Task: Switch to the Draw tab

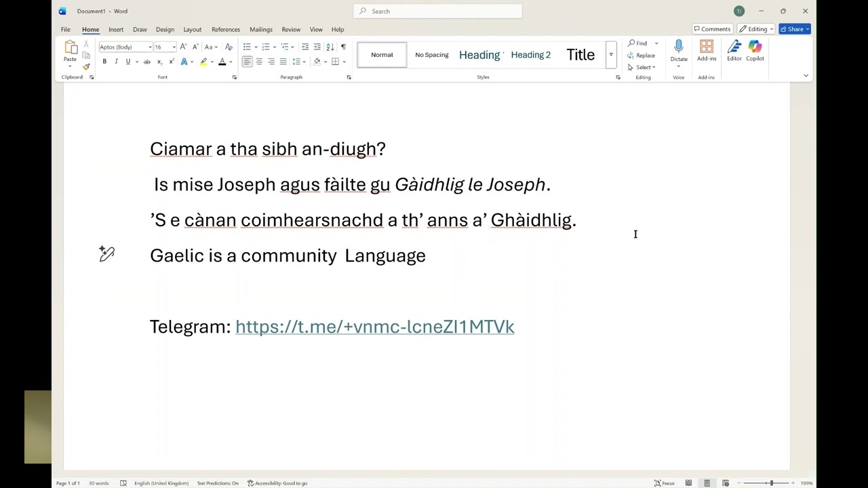Action: pyautogui.click(x=140, y=29)
